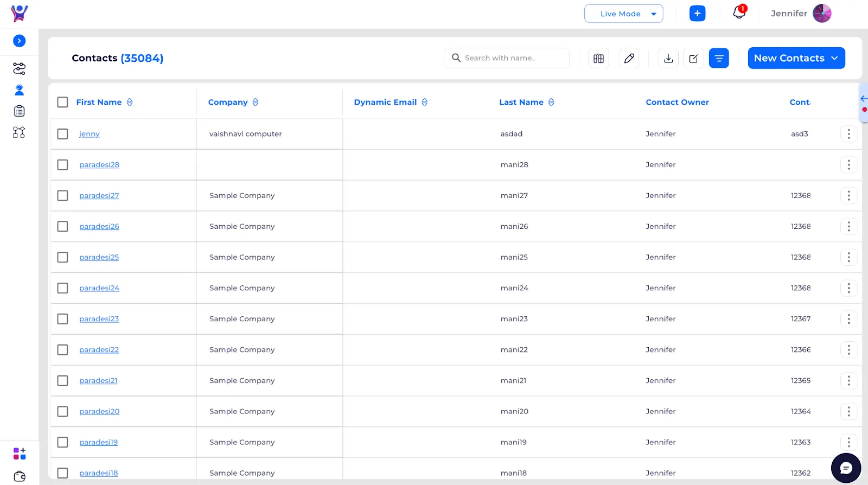
Task: Open the Contacts person icon in sidebar
Action: (x=19, y=90)
